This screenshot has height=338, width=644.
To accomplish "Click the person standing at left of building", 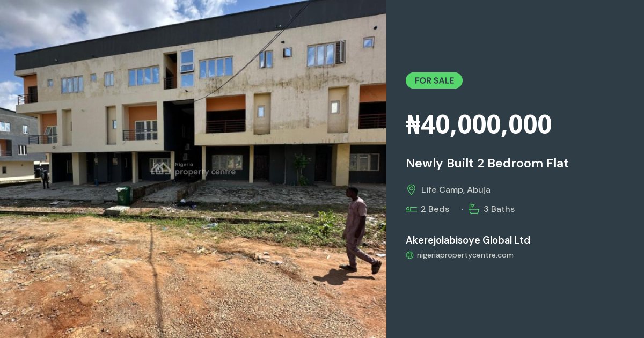I will tap(46, 179).
